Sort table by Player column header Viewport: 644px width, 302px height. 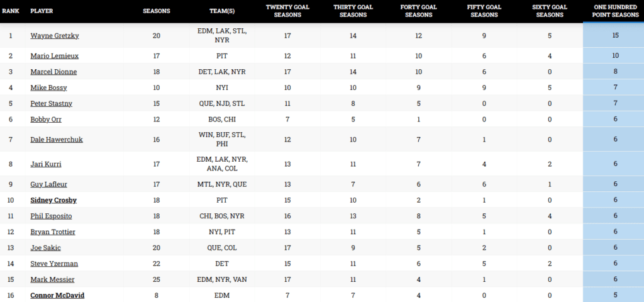click(42, 11)
